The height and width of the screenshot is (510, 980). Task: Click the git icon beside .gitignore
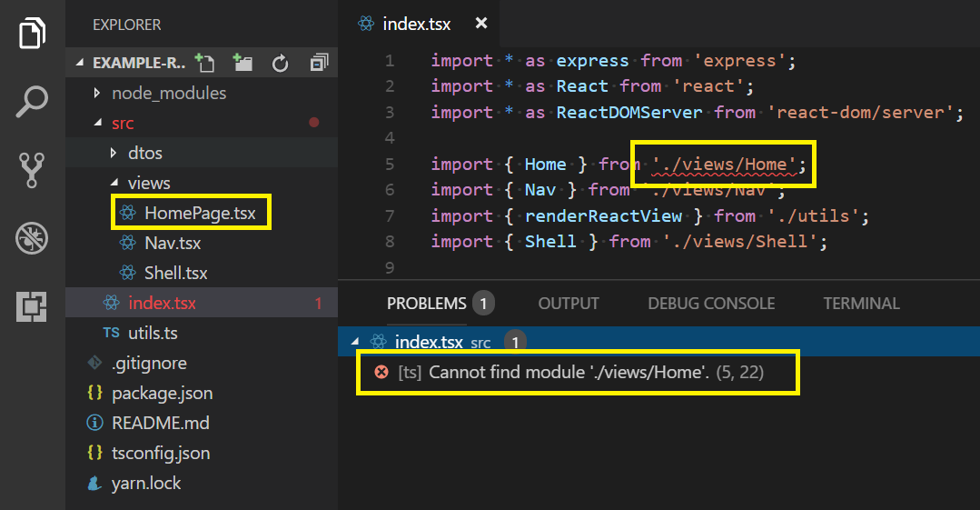(95, 363)
